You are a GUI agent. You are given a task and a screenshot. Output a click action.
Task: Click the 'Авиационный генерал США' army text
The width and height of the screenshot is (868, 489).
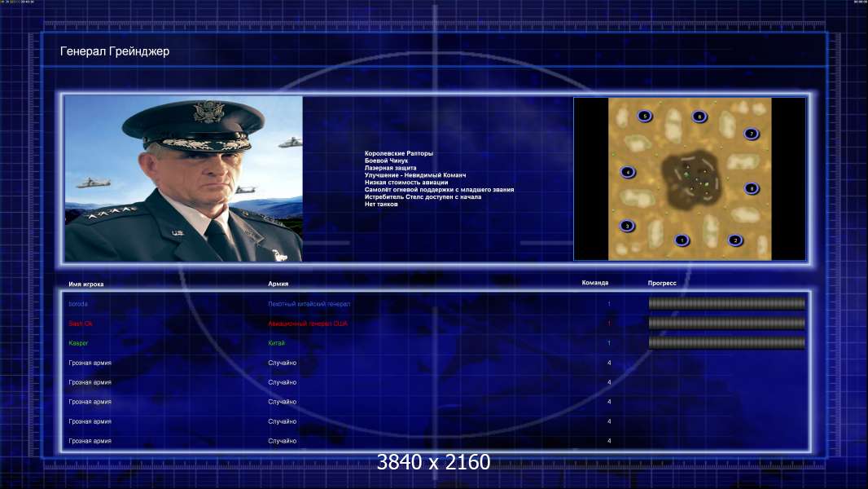point(308,324)
